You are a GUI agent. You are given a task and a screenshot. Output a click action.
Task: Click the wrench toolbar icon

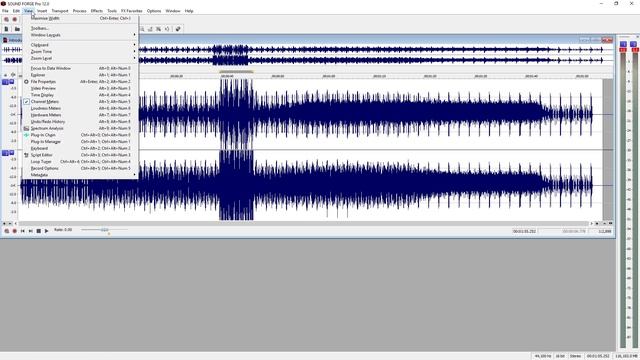pos(178,29)
